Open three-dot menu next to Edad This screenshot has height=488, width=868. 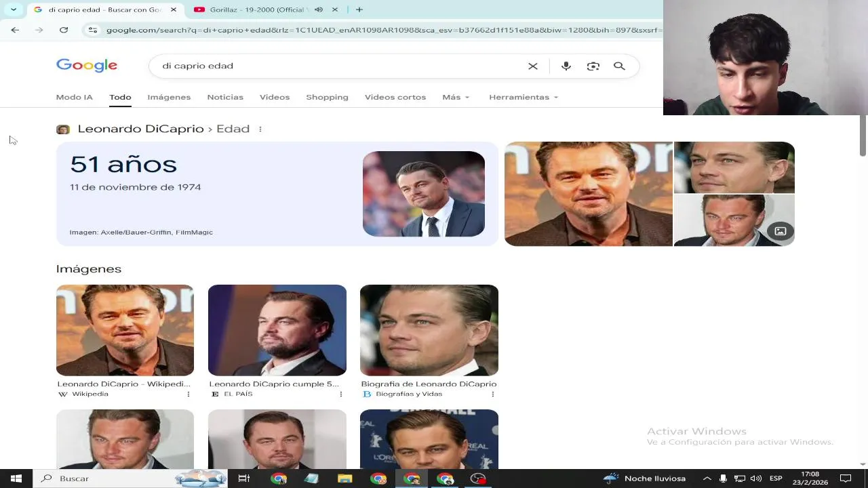point(260,129)
